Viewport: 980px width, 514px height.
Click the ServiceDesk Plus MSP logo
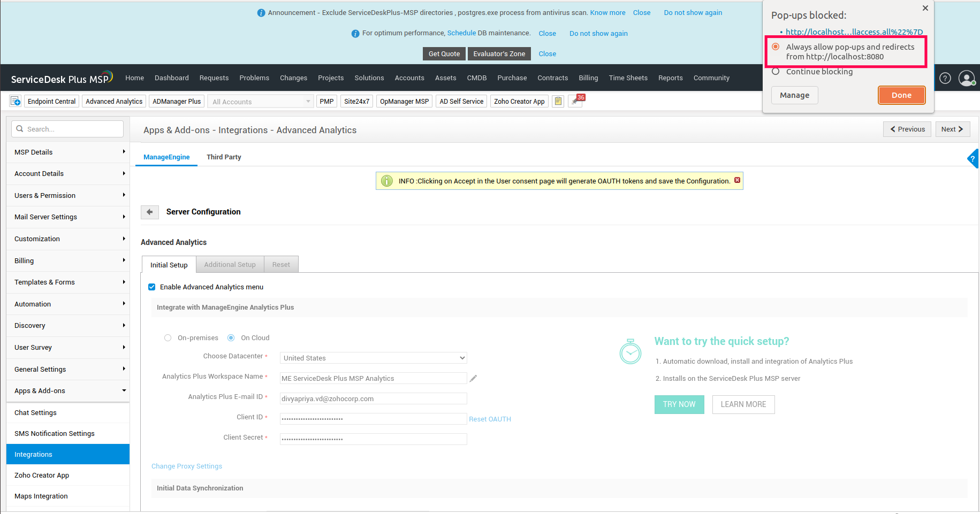(62, 78)
